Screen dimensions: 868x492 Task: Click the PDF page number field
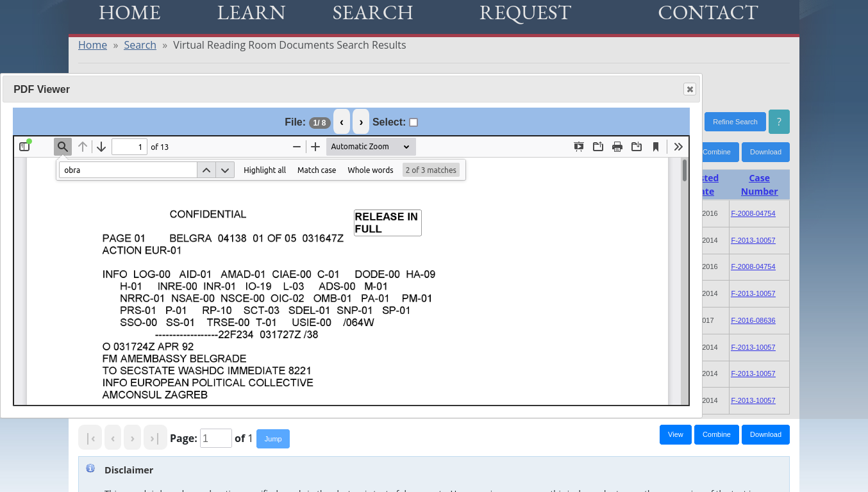129,147
